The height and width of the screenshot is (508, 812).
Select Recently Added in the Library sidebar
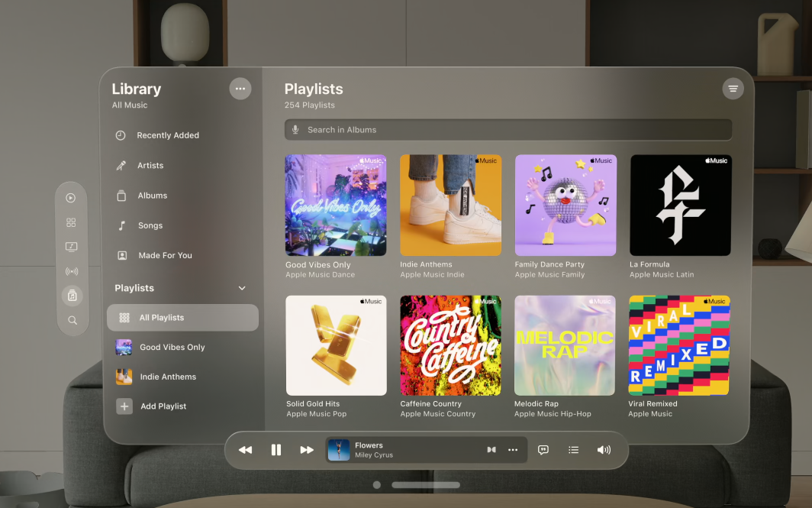168,135
